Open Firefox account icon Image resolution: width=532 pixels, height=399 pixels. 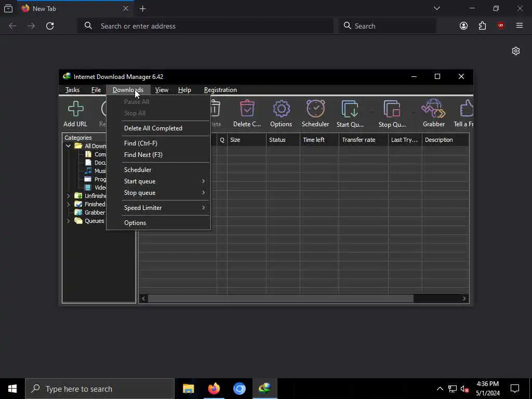(x=463, y=26)
